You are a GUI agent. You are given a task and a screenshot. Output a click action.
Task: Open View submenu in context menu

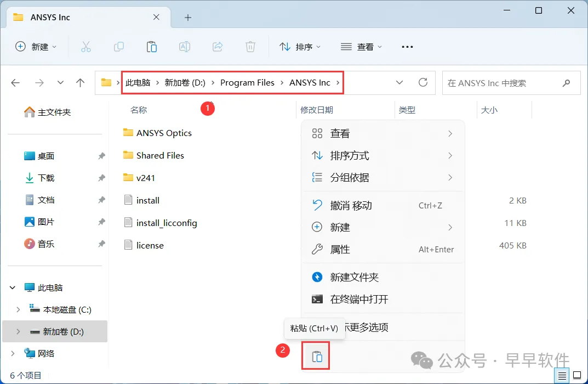[383, 134]
